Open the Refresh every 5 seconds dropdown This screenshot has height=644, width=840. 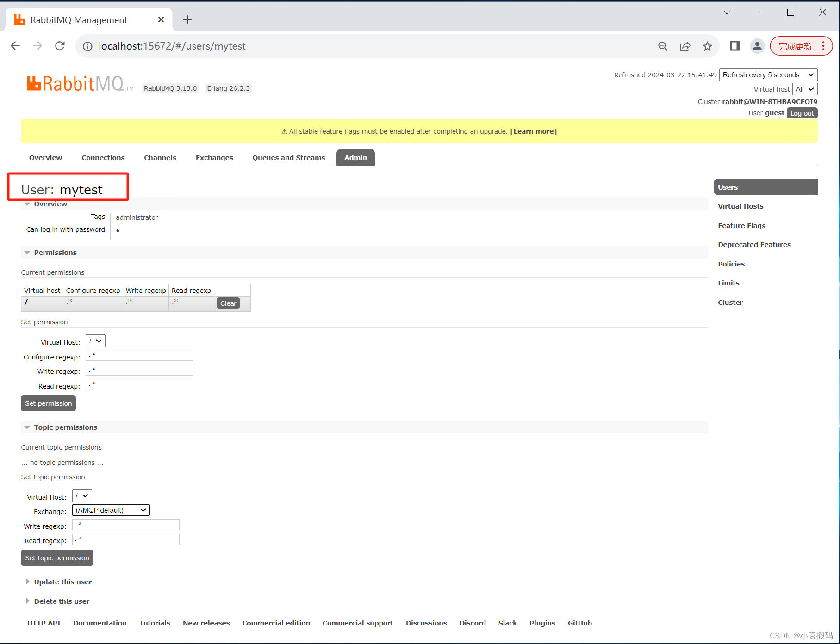click(x=768, y=75)
